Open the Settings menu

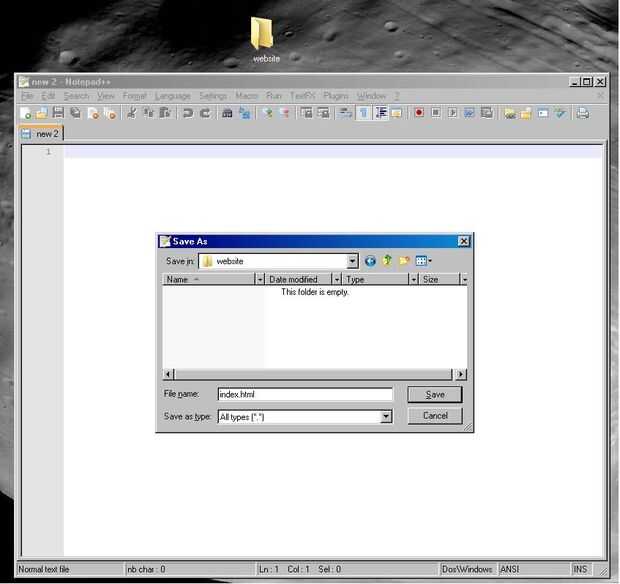click(213, 96)
